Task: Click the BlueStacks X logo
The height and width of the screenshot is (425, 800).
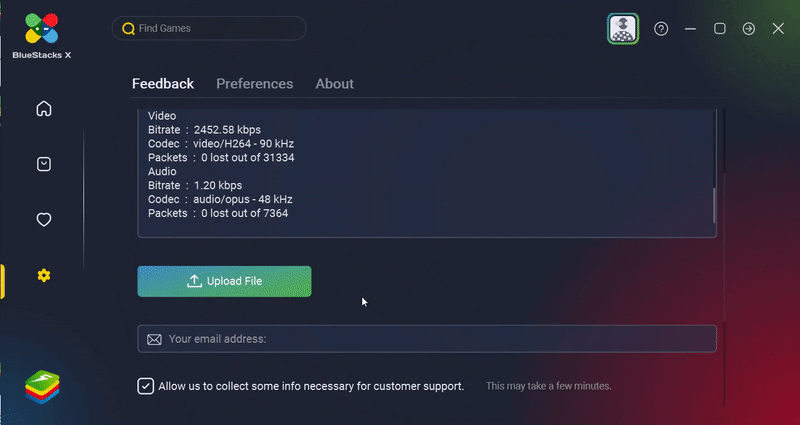Action: 42,36
